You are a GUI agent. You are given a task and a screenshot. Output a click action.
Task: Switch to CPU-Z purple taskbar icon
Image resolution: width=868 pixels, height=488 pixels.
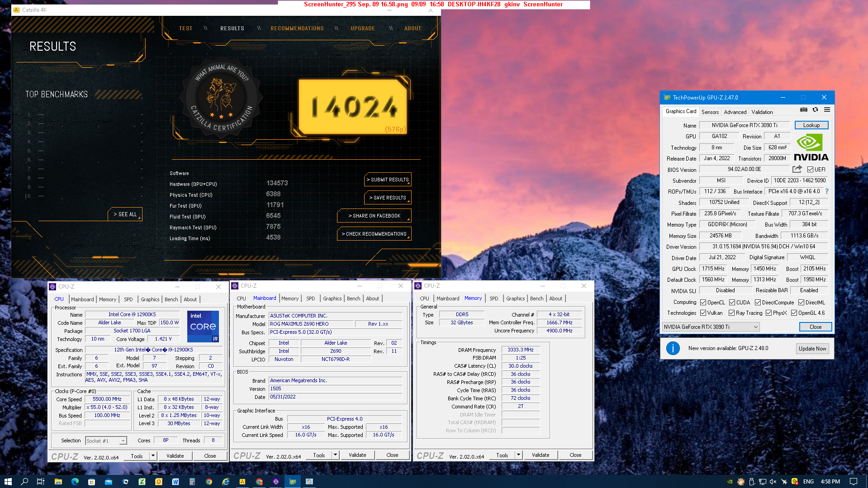(x=276, y=481)
